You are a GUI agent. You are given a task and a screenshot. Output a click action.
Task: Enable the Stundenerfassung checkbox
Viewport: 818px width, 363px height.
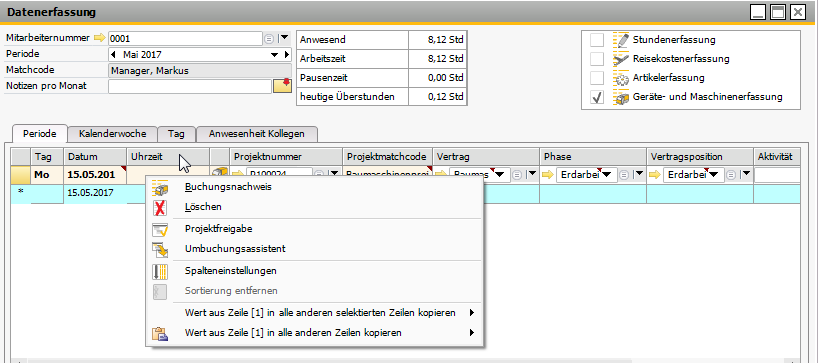click(597, 40)
